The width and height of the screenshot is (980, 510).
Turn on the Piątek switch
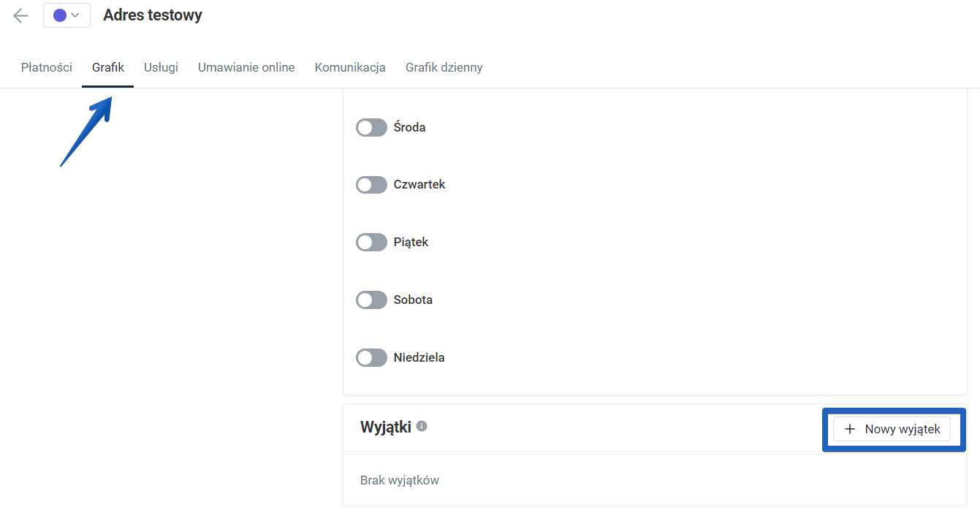point(371,242)
